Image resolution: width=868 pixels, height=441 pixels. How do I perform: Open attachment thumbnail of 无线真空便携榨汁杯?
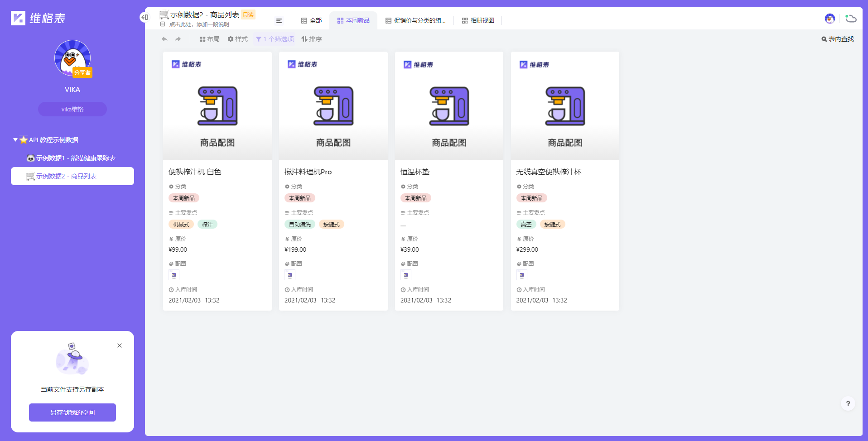522,275
